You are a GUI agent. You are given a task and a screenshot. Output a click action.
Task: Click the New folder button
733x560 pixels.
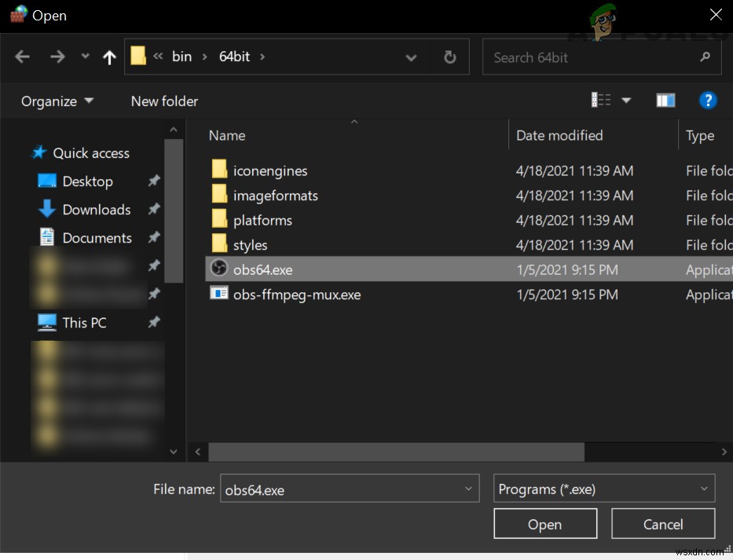164,101
